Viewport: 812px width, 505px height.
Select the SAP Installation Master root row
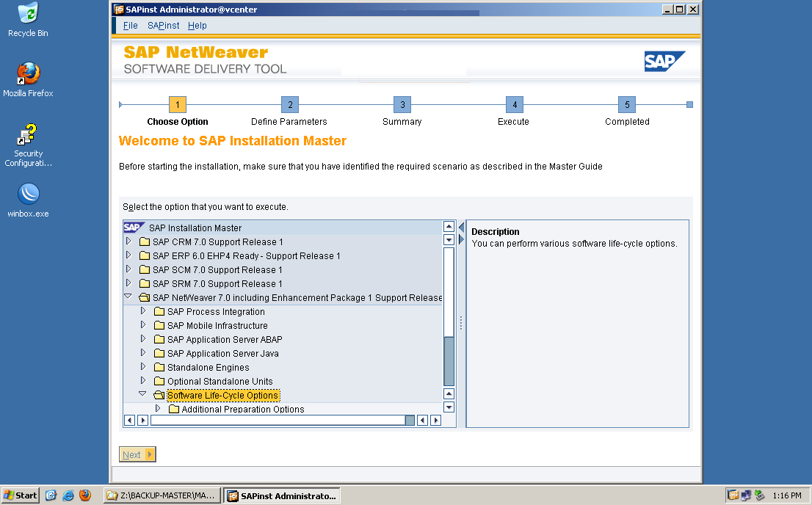(x=283, y=228)
